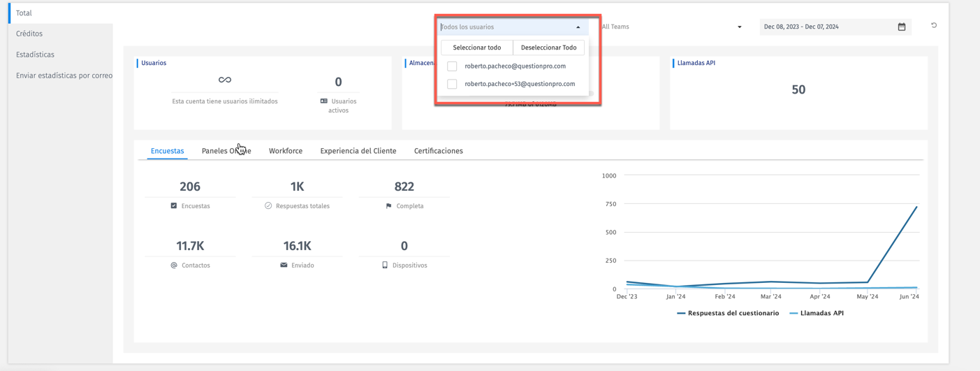The height and width of the screenshot is (371, 980).
Task: Click the Dispositivos mobile icon
Action: click(x=385, y=265)
